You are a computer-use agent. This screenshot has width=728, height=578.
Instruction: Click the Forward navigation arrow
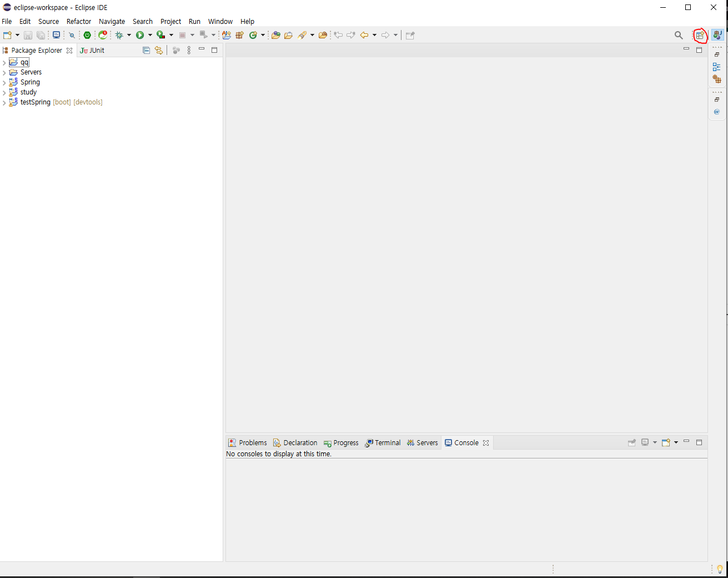click(x=385, y=35)
